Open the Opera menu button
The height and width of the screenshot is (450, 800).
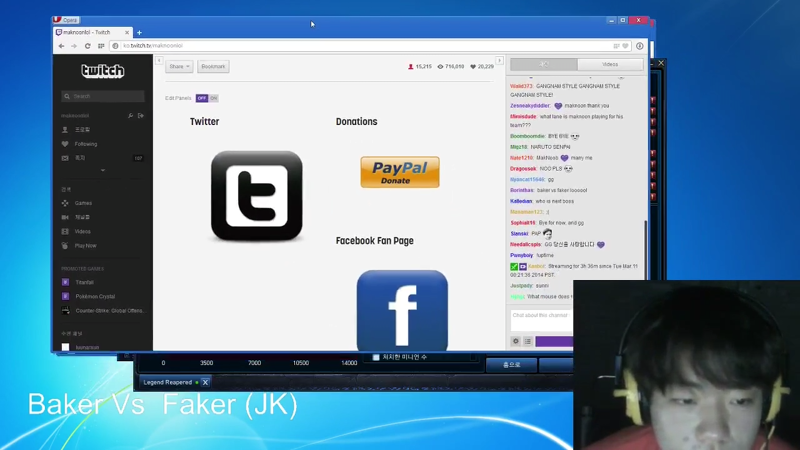tap(65, 20)
